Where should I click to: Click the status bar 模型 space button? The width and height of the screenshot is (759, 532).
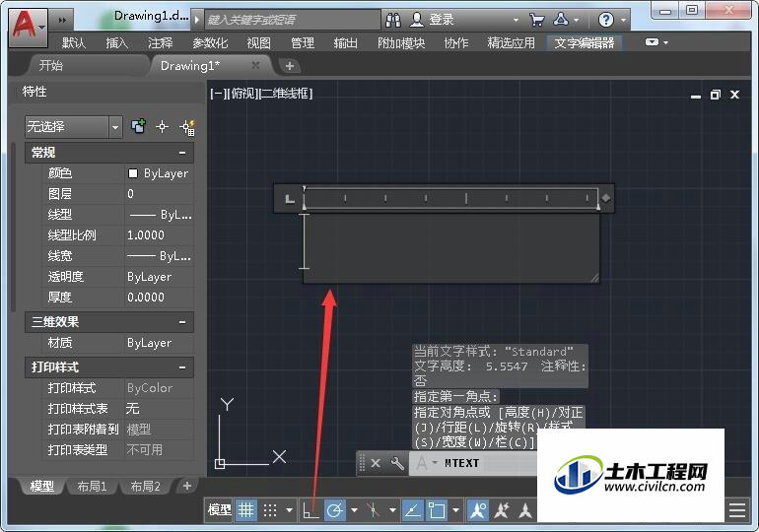(219, 509)
